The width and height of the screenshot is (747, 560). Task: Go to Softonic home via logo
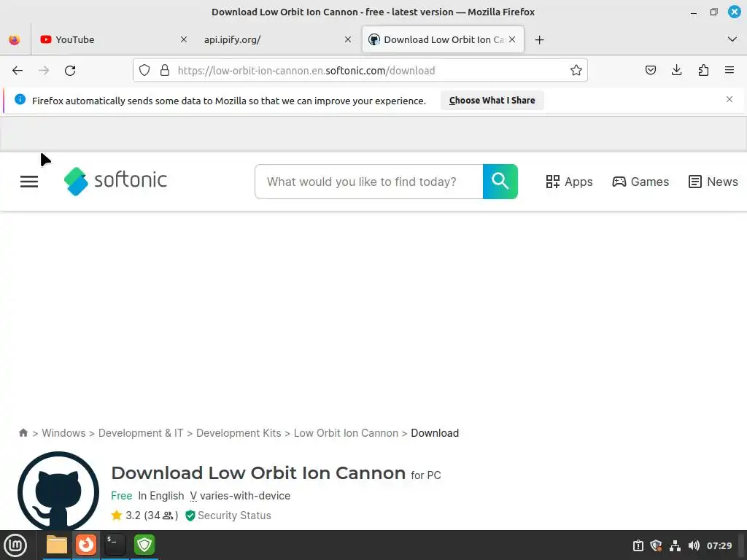115,181
